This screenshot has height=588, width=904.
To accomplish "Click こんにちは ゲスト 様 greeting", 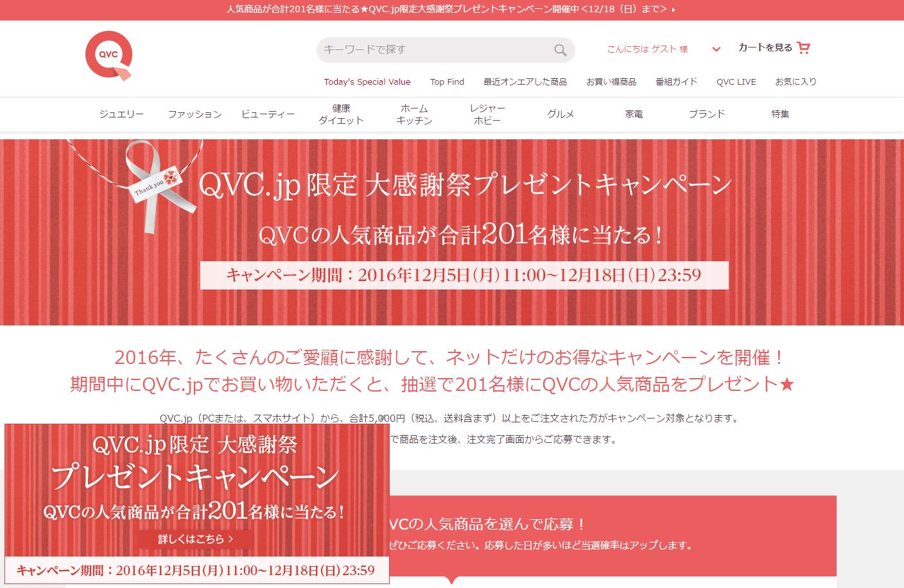I will pos(647,49).
